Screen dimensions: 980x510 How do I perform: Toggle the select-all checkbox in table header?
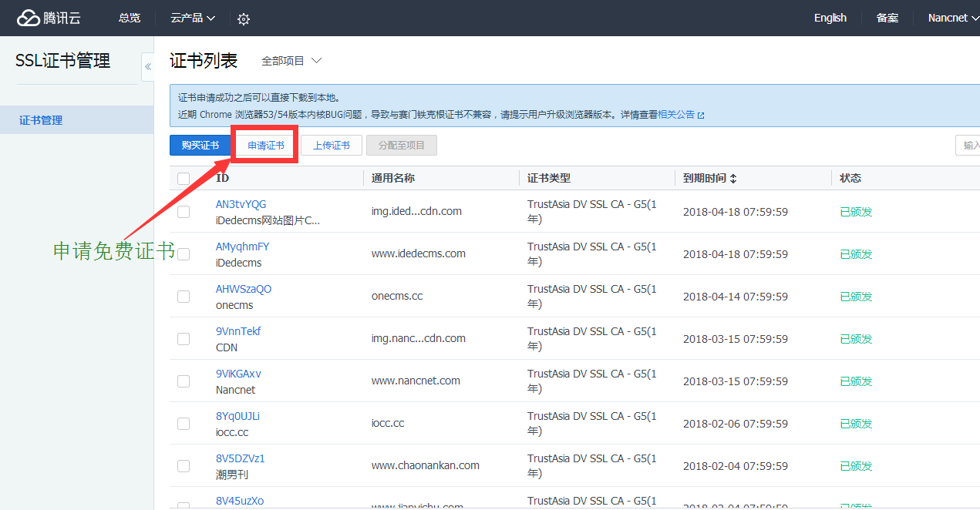click(184, 178)
